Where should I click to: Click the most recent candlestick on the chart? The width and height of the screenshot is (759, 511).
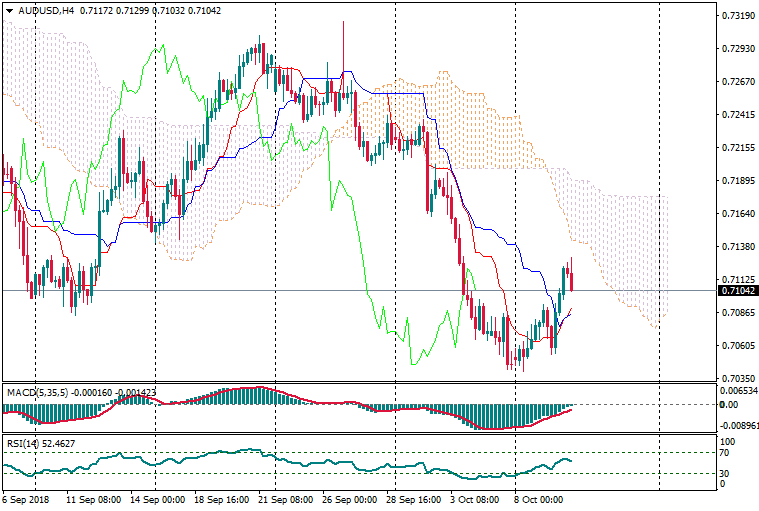pyautogui.click(x=571, y=277)
